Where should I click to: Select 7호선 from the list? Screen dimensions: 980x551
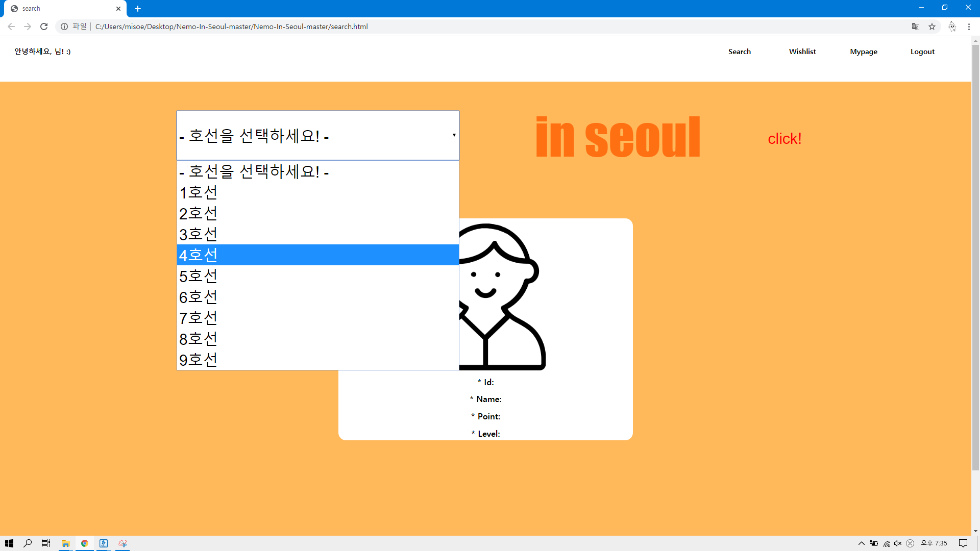pyautogui.click(x=318, y=318)
